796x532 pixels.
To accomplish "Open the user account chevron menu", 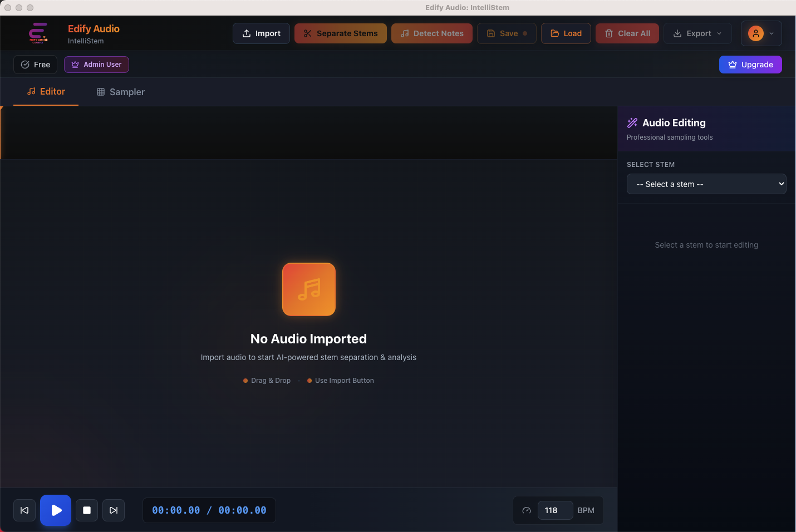I will (x=772, y=33).
